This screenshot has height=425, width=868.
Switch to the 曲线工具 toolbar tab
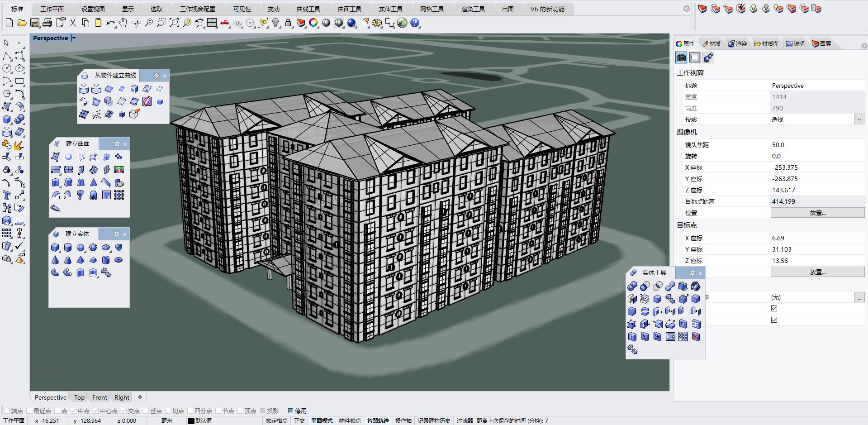point(308,9)
